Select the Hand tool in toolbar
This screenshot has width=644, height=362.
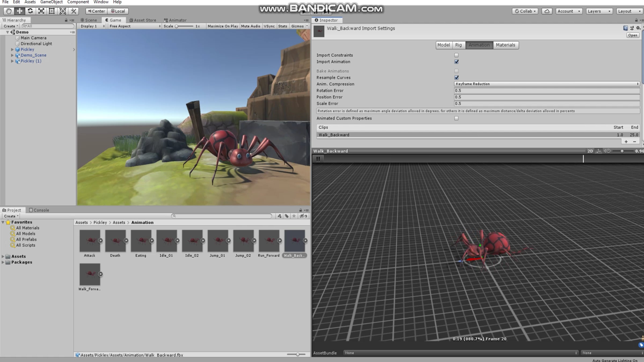[9, 11]
